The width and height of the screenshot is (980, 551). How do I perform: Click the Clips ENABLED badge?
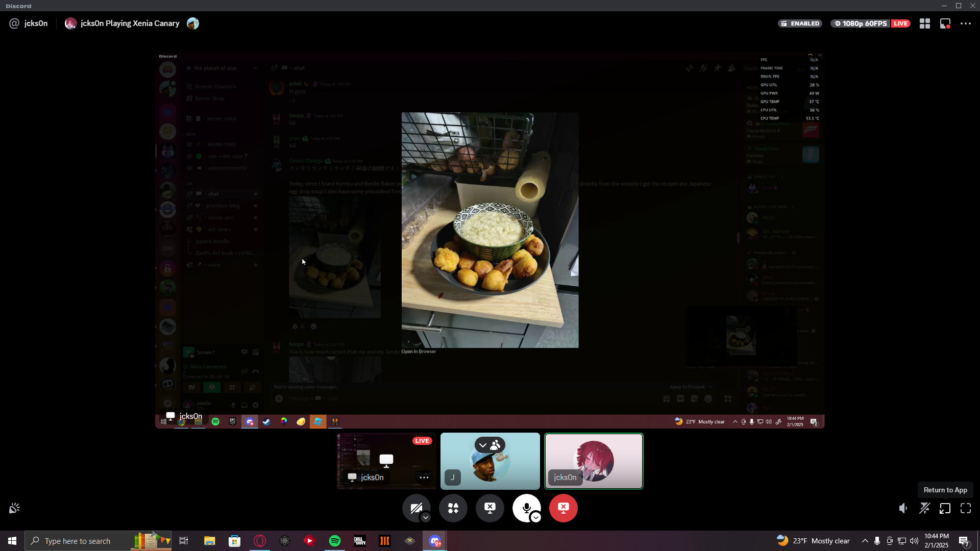point(800,23)
